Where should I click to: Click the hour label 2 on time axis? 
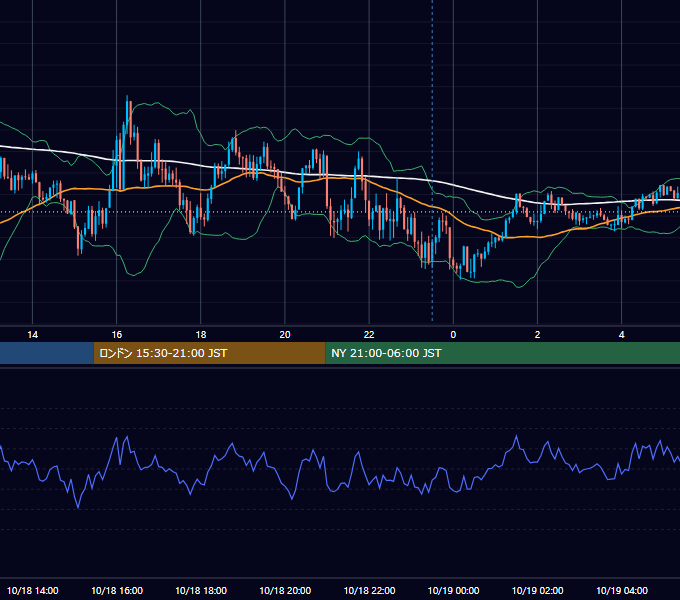pyautogui.click(x=537, y=335)
